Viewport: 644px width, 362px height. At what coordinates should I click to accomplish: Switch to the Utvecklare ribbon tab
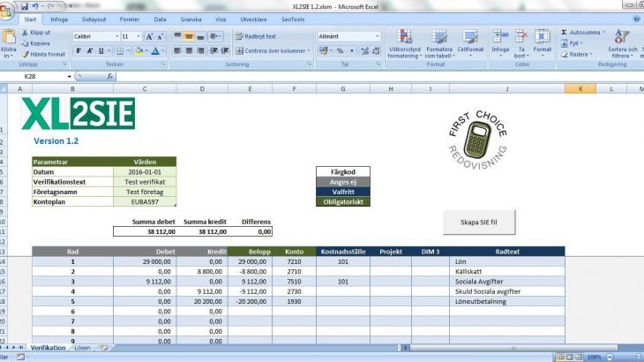[x=253, y=19]
